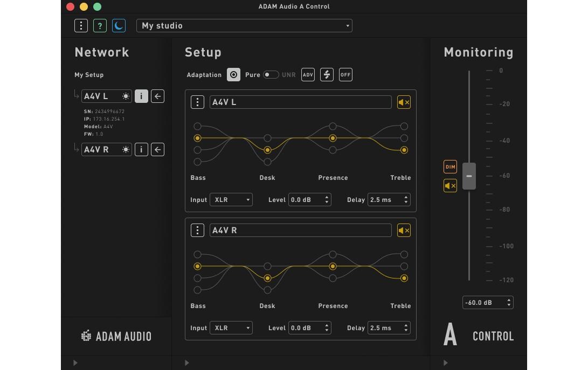This screenshot has width=588, height=370.
Task: Collapse the Setup panel bottom triangle
Action: point(187,362)
